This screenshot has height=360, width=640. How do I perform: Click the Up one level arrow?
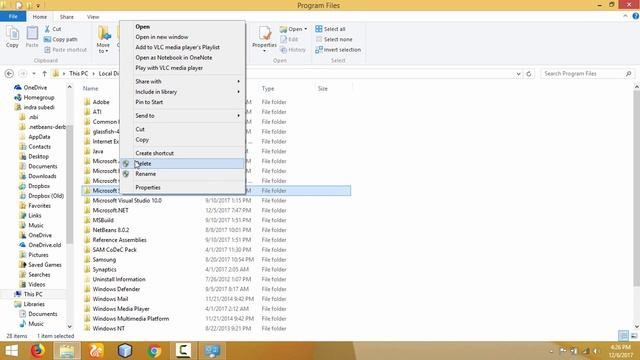click(44, 73)
